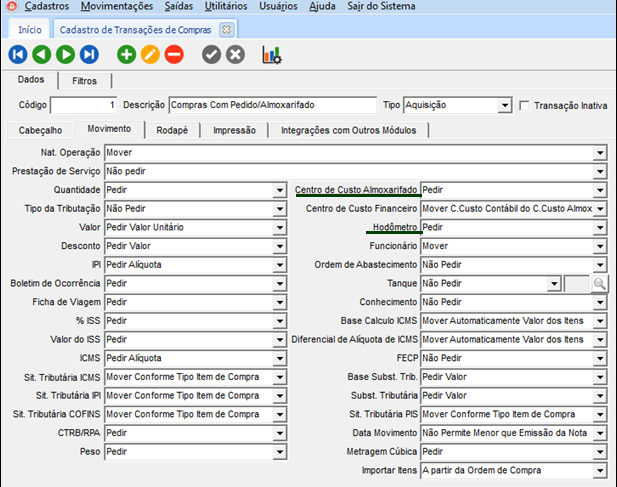617x487 pixels.
Task: Enable the Transação Inativa checkbox
Action: (524, 105)
